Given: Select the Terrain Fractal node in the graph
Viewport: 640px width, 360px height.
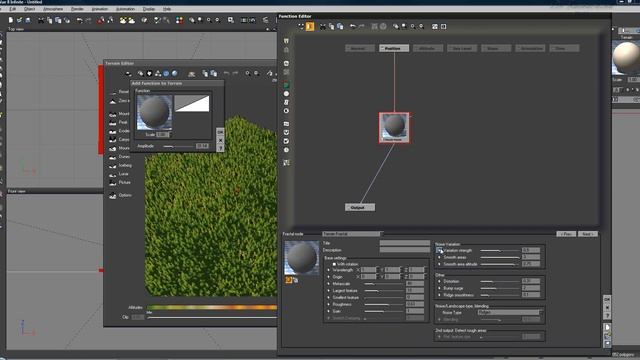Looking at the screenshot, I should click(394, 128).
